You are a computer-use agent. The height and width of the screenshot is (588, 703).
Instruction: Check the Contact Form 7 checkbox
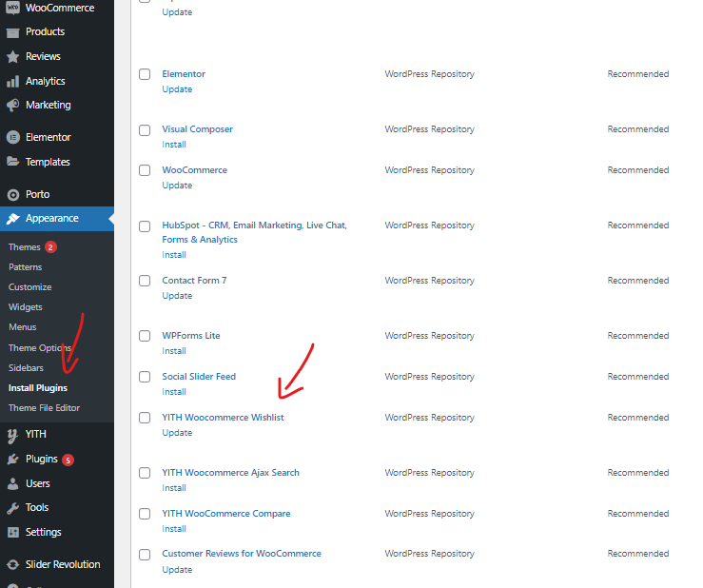(x=145, y=281)
